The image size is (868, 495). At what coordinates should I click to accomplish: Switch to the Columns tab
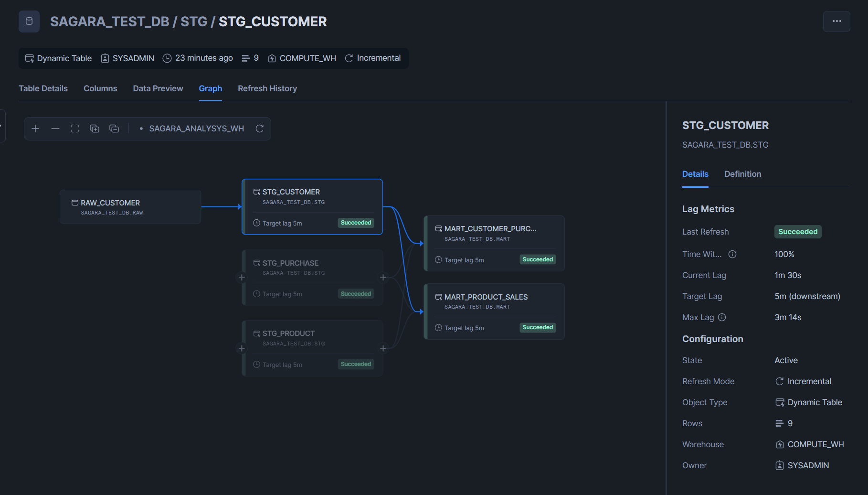point(100,88)
